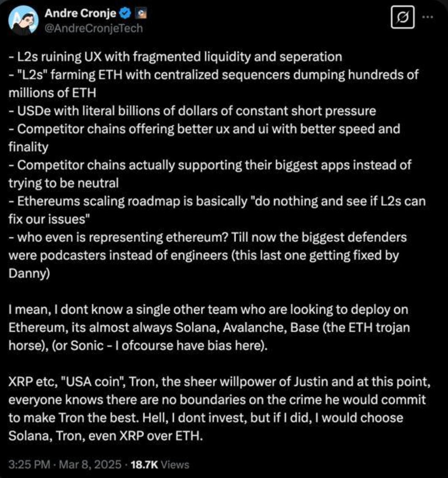This screenshot has width=448, height=478.
Task: Click the small affiliation badge beside the checkmark
Action: [x=141, y=13]
